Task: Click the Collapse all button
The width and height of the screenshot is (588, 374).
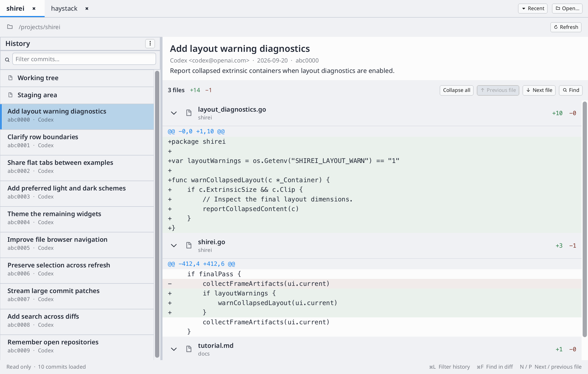Action: 457,90
